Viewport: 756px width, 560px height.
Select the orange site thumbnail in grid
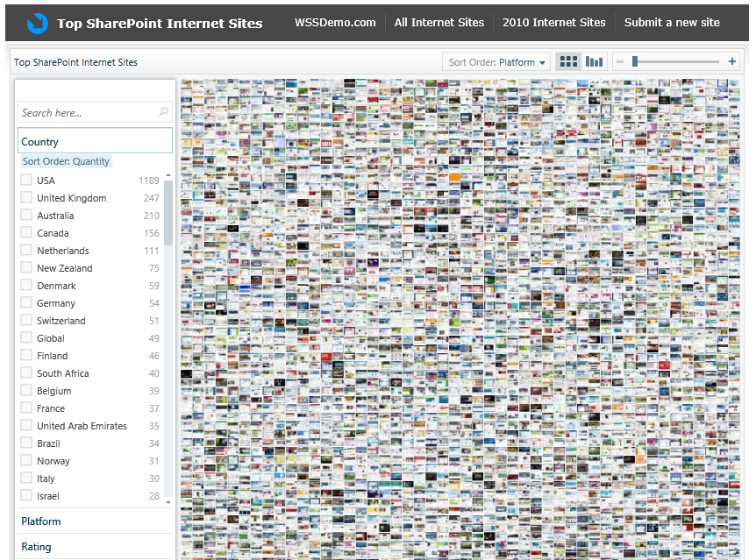click(454, 177)
